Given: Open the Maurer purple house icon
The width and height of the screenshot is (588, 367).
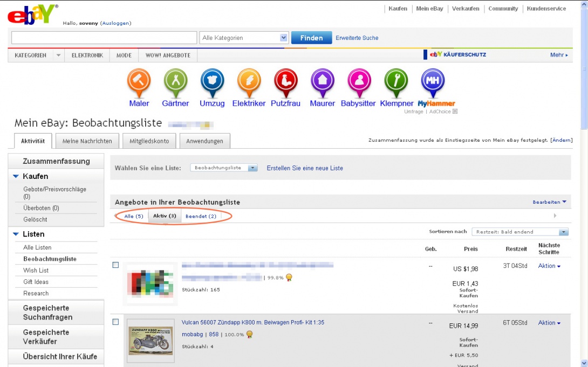Looking at the screenshot, I should (322, 81).
